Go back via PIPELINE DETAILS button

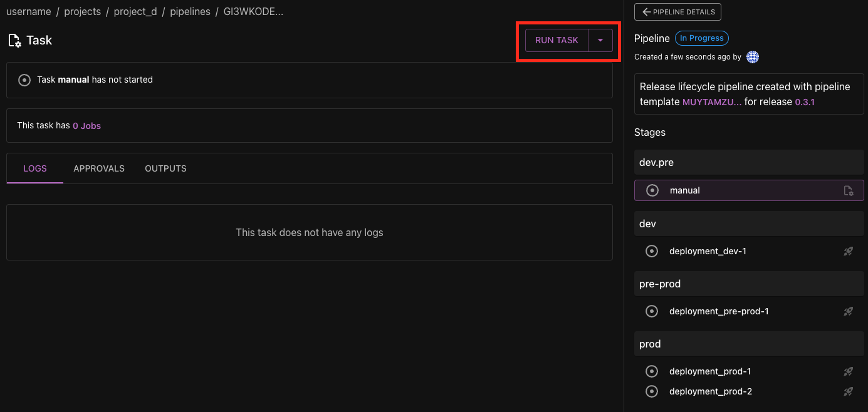[677, 12]
